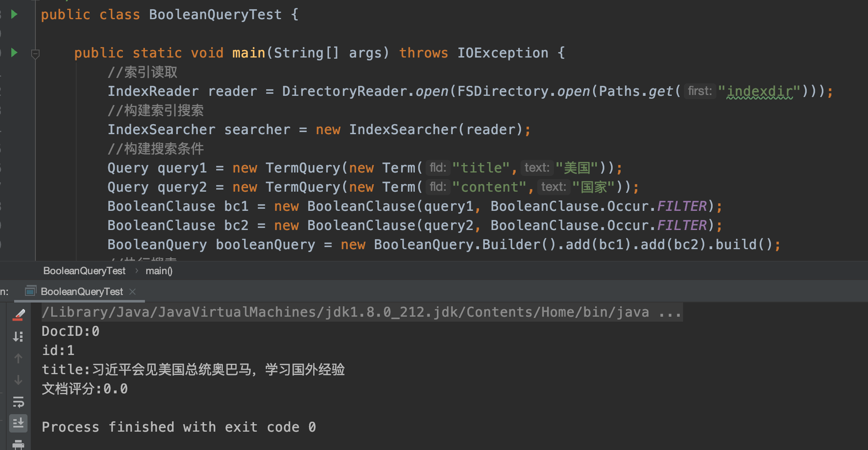Viewport: 868px width, 450px height.
Task: Close the BooleanQueryTest run tab
Action: click(x=132, y=292)
